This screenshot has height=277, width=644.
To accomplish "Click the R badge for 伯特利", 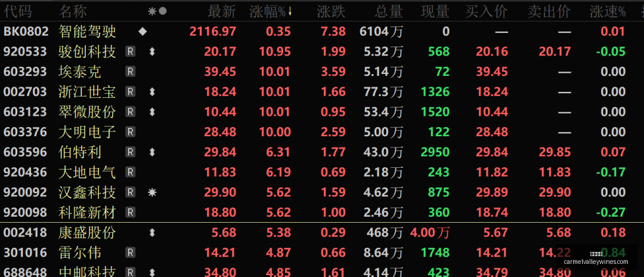I will coord(130,152).
